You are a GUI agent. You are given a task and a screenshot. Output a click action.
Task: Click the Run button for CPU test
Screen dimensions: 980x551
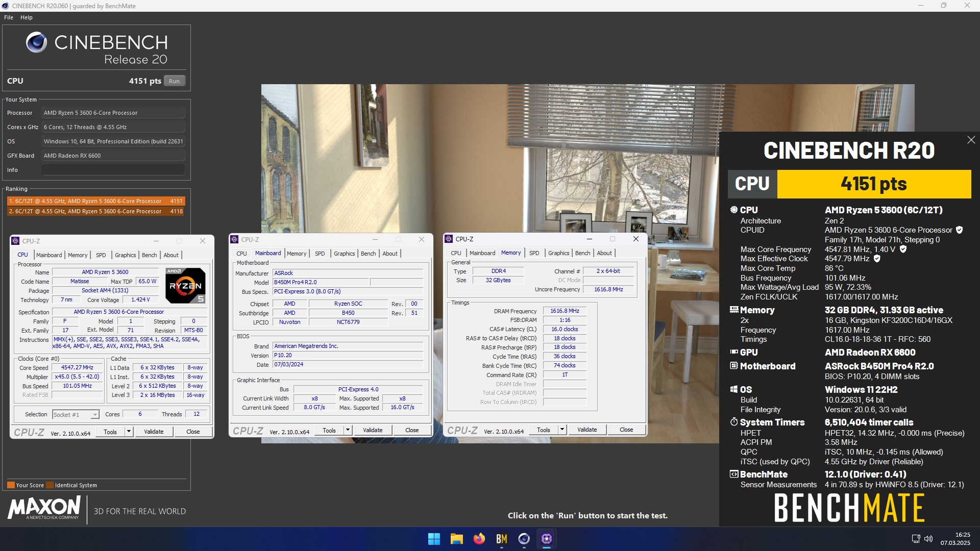point(174,81)
